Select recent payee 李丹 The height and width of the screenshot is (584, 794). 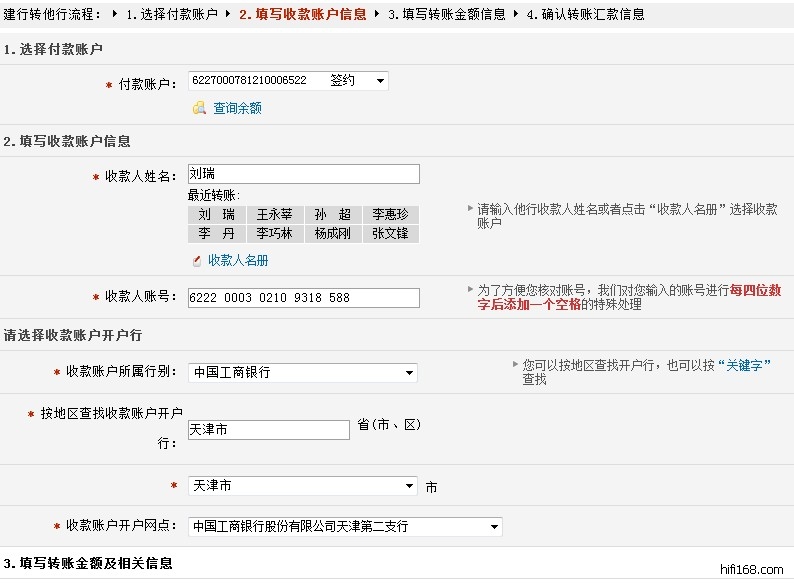[x=216, y=234]
